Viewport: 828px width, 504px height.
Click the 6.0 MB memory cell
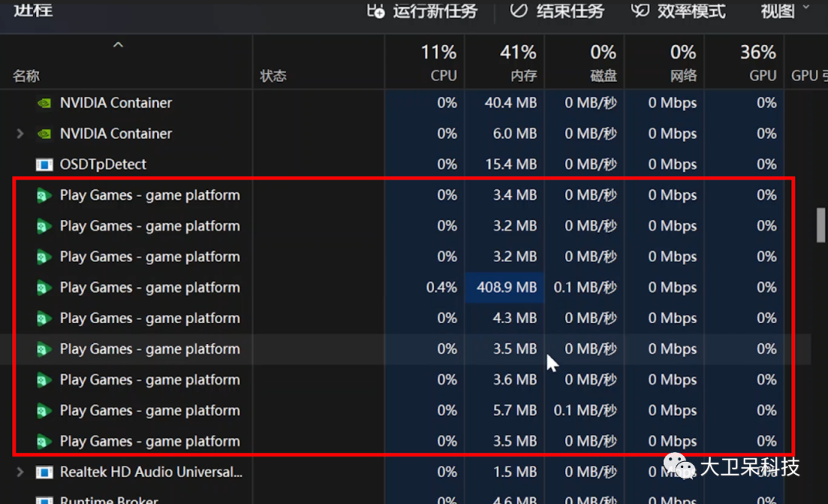[504, 133]
